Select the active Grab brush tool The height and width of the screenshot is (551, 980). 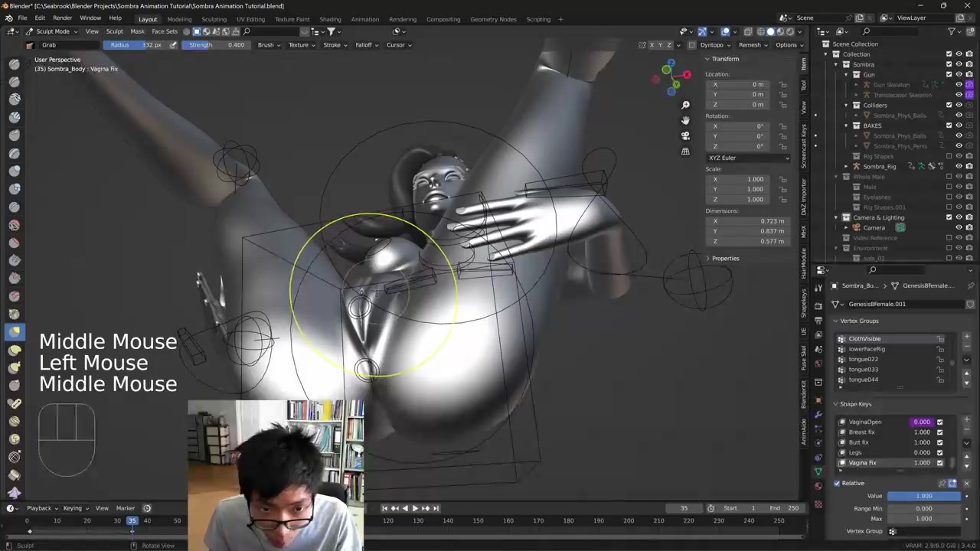(15, 332)
